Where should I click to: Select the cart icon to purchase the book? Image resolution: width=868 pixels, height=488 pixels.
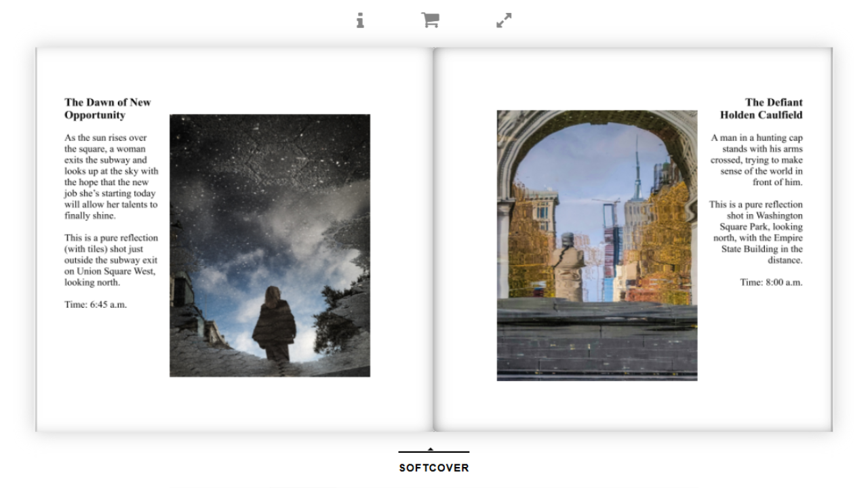431,21
